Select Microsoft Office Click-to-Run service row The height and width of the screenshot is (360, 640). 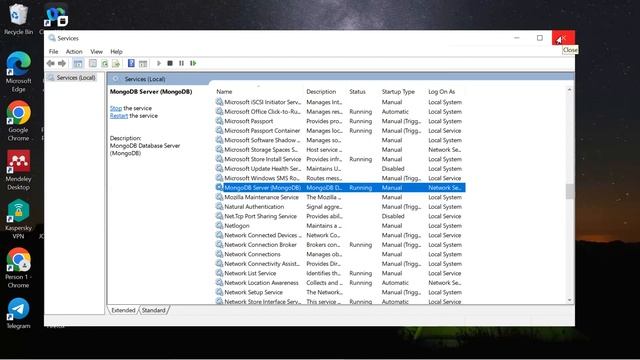coord(340,111)
